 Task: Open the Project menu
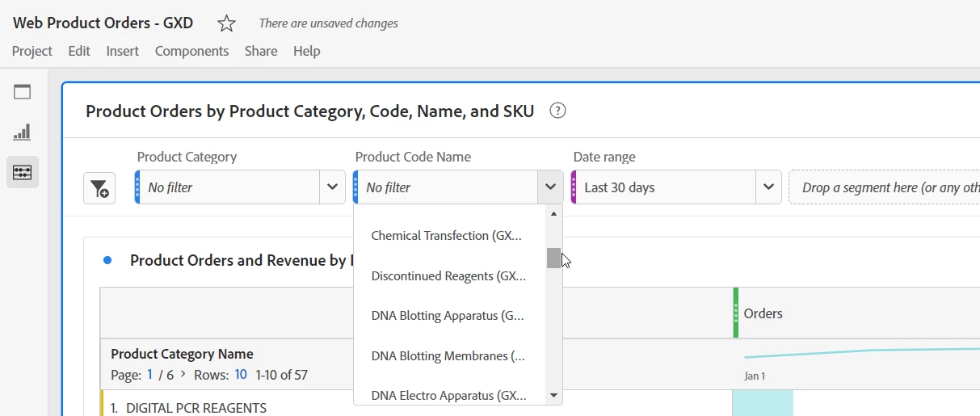[32, 51]
